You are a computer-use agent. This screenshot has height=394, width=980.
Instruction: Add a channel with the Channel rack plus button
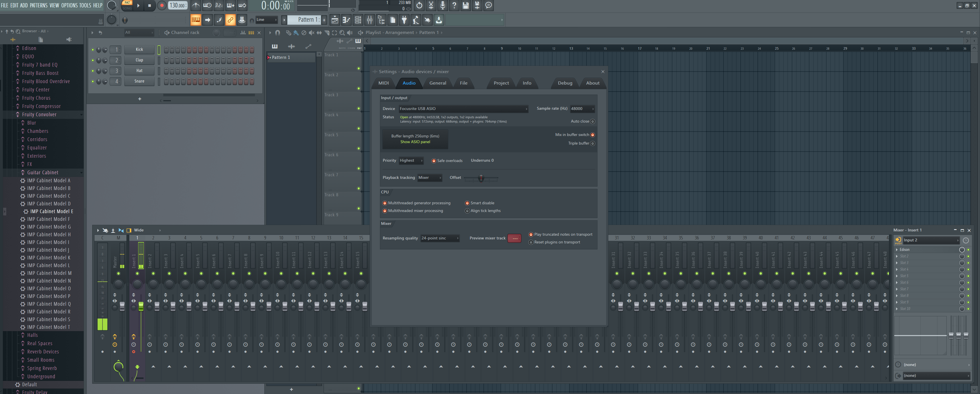pyautogui.click(x=140, y=99)
